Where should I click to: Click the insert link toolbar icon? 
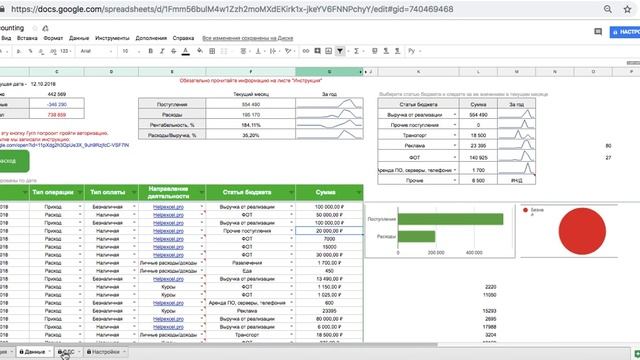coord(306,51)
